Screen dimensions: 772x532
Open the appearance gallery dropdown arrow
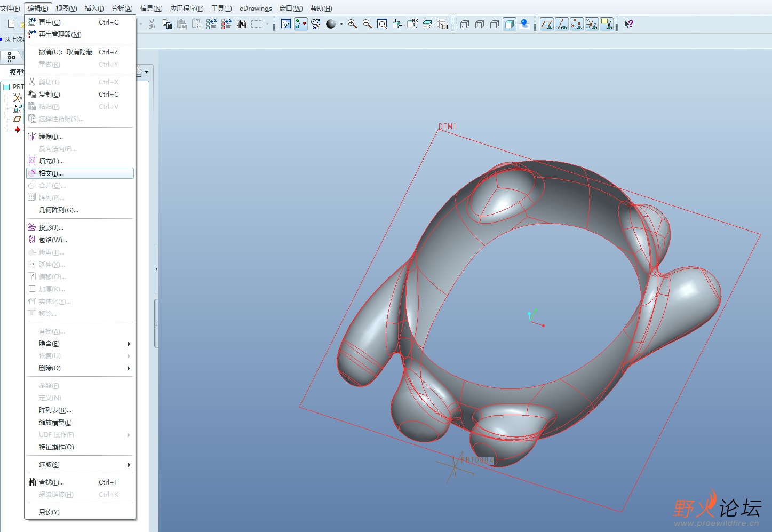pos(341,24)
